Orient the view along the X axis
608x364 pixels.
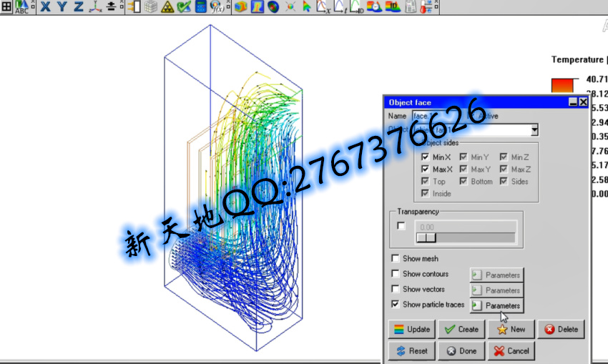coord(45,6)
